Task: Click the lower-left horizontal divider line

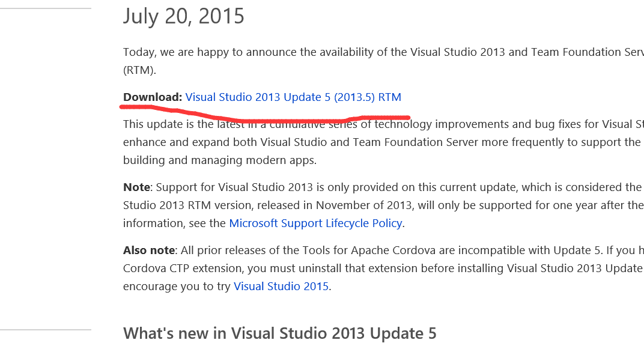Action: click(x=45, y=330)
